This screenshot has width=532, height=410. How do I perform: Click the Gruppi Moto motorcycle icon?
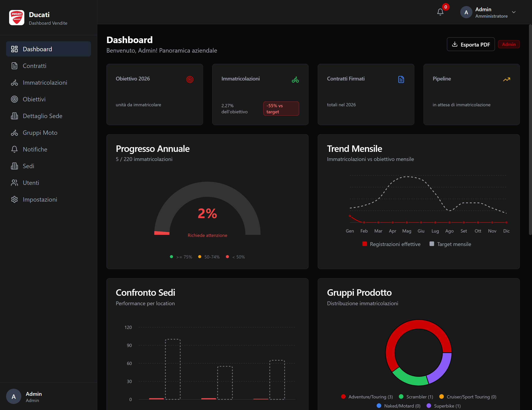pos(14,133)
